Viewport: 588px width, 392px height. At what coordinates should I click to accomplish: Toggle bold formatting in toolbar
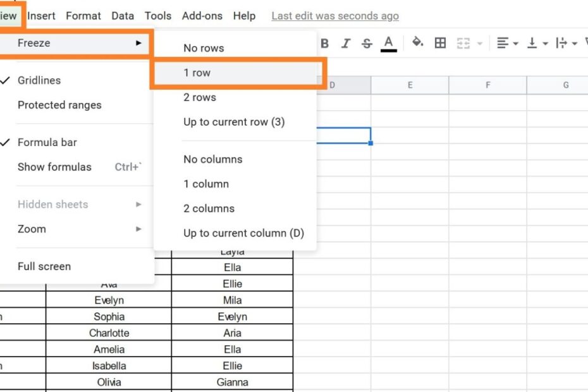point(325,43)
